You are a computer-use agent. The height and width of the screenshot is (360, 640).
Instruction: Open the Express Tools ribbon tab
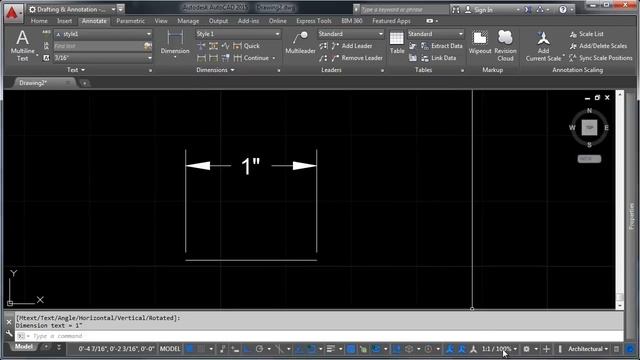314,21
